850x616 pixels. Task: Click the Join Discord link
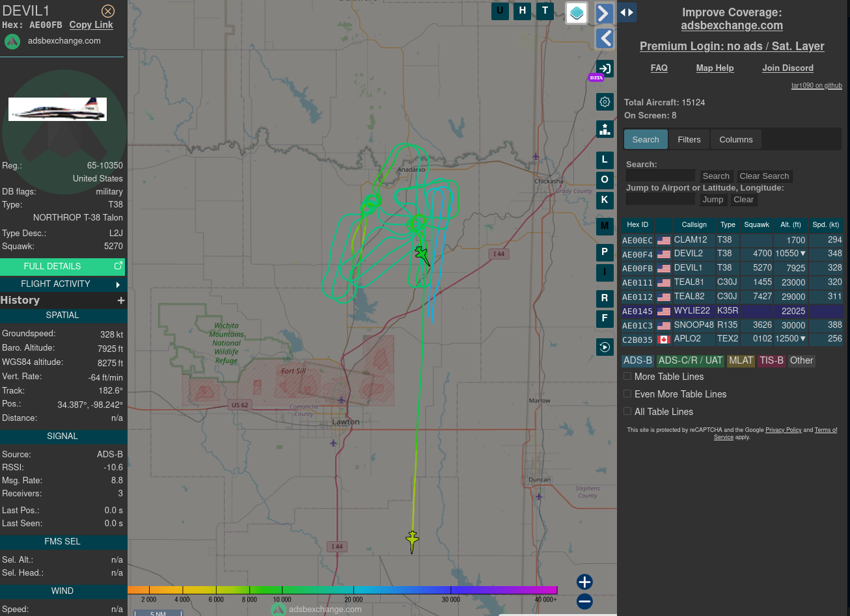788,68
